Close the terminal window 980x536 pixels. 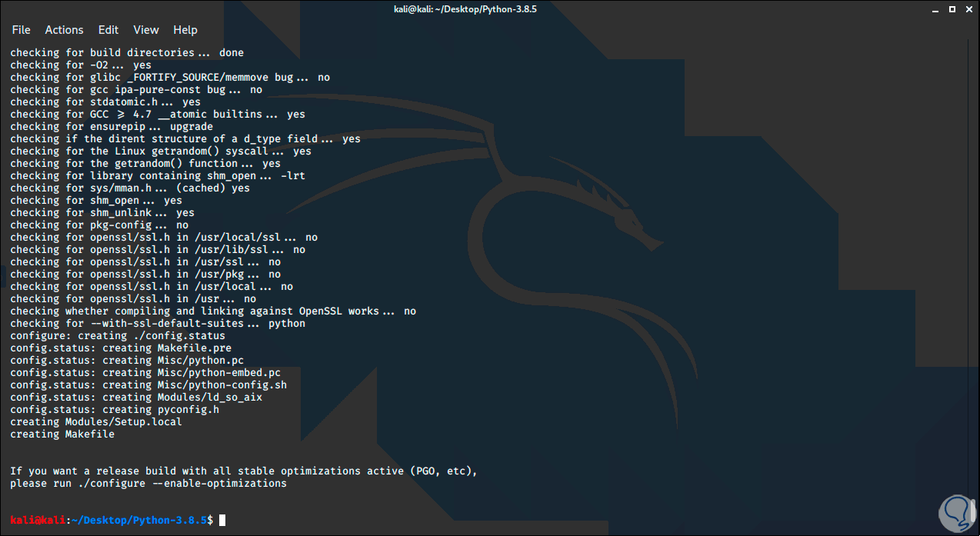(968, 8)
